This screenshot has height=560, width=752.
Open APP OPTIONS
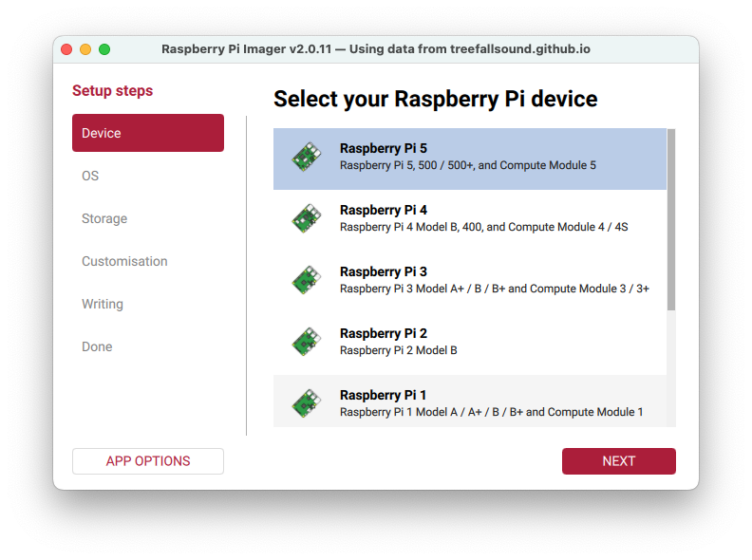click(x=148, y=461)
